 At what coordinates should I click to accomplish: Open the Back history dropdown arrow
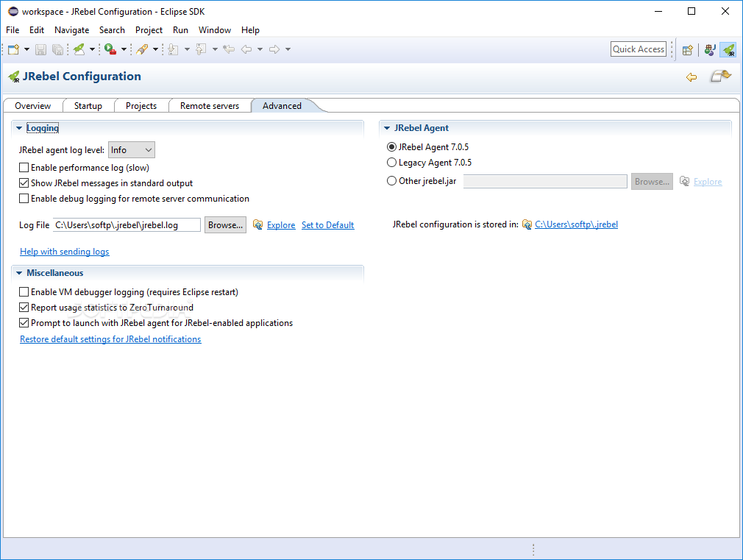click(260, 49)
